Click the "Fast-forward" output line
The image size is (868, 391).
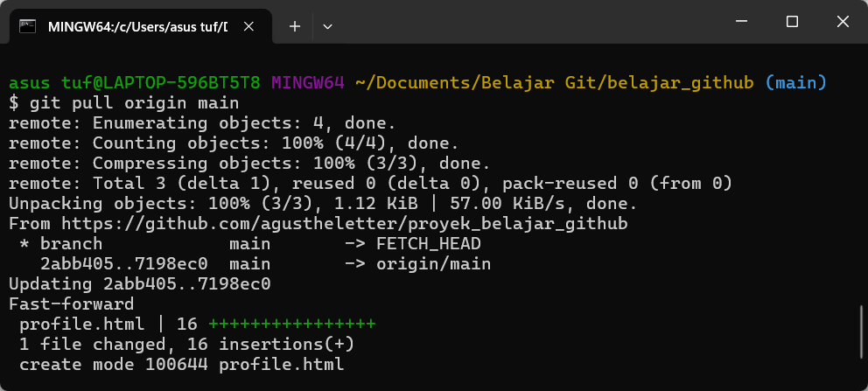(x=71, y=304)
